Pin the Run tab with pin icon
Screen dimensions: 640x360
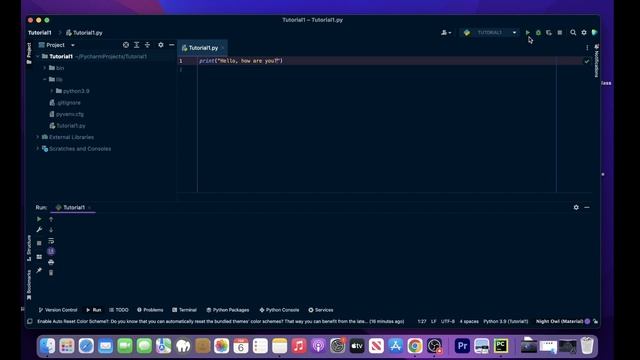(x=39, y=270)
